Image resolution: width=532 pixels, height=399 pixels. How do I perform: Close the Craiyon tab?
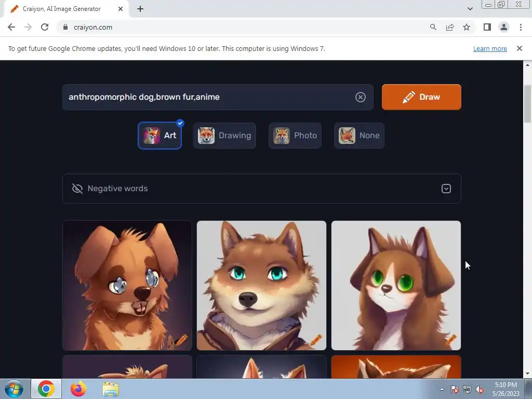[121, 9]
